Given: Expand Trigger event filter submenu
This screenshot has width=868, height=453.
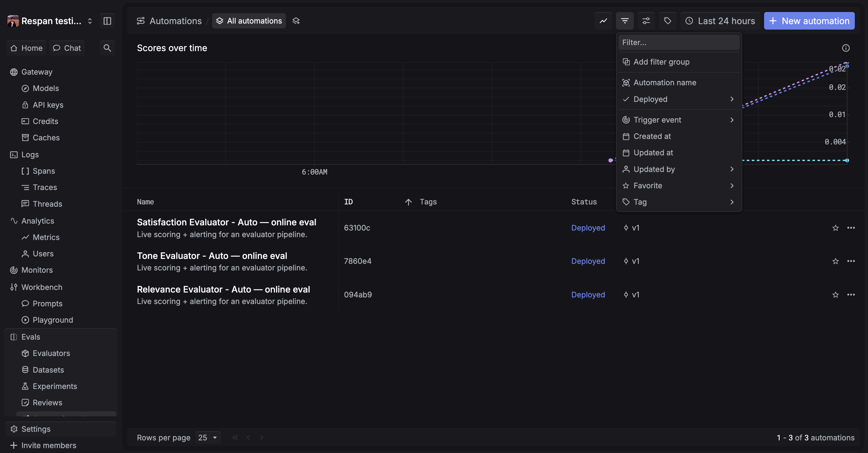Looking at the screenshot, I should pyautogui.click(x=679, y=120).
